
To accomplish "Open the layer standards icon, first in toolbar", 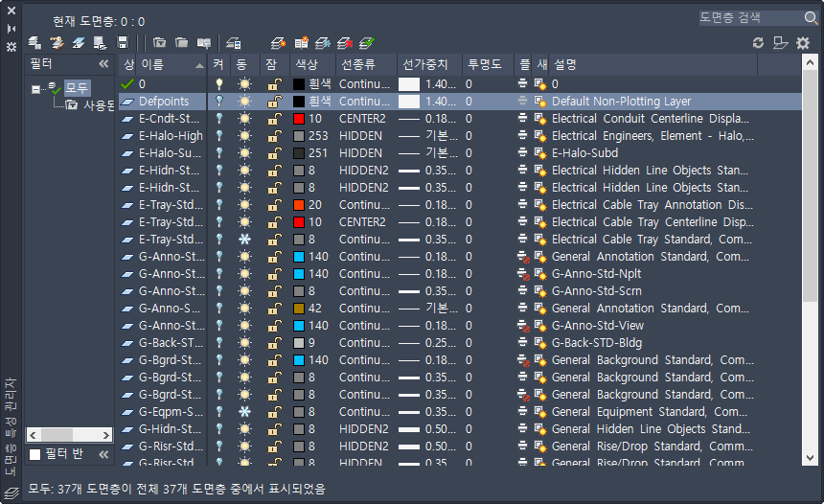I will coord(34,42).
